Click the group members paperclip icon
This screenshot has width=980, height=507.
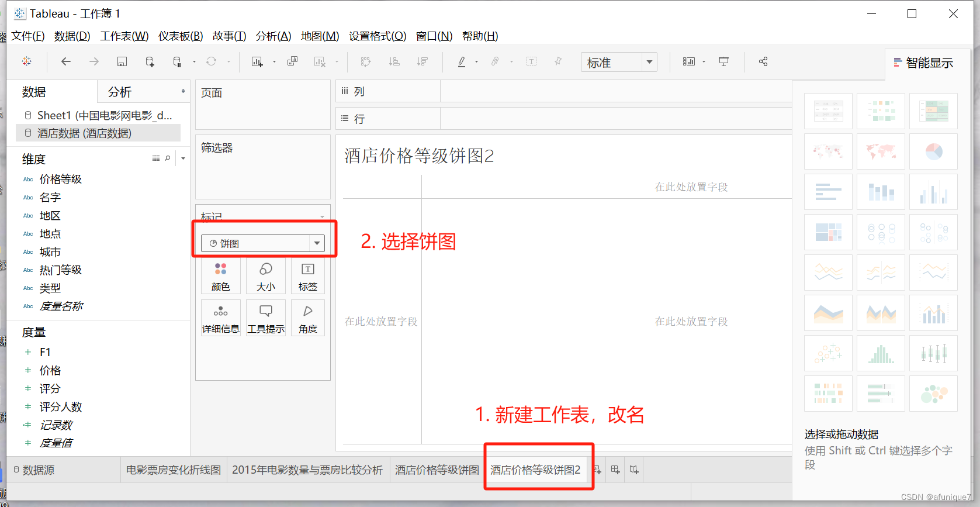click(495, 61)
